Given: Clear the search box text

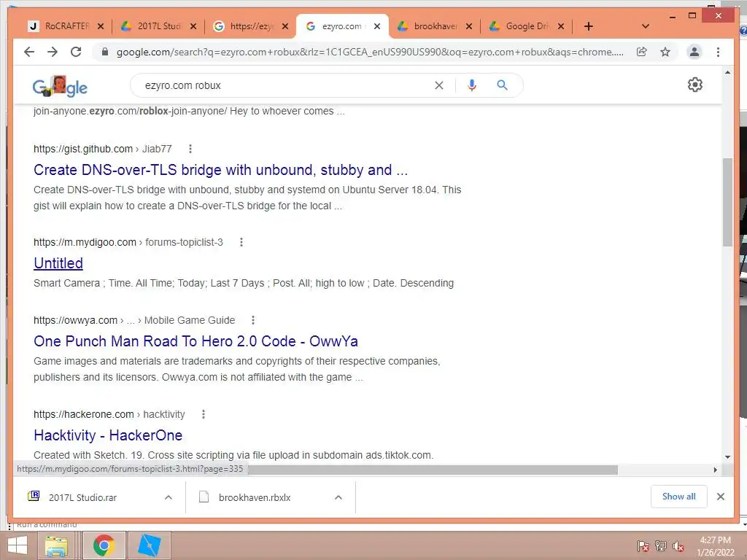Looking at the screenshot, I should point(438,85).
